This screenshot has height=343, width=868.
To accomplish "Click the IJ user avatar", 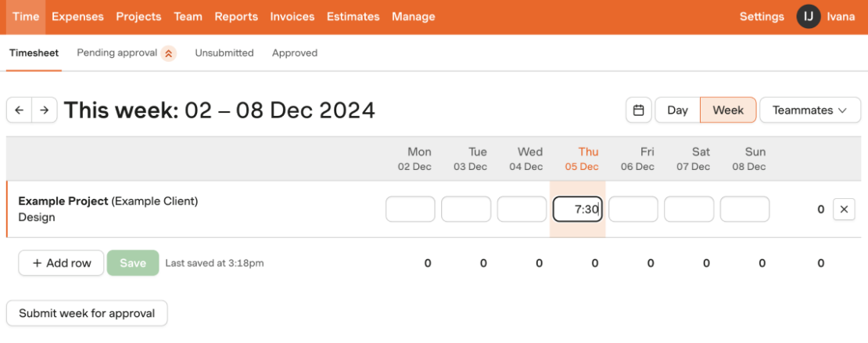I will pos(809,16).
